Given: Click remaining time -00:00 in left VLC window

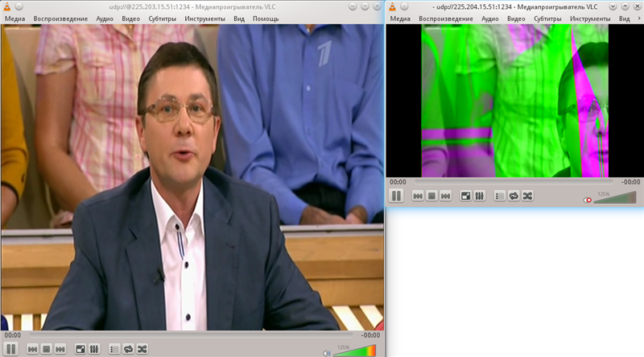Looking at the screenshot, I should (370, 335).
